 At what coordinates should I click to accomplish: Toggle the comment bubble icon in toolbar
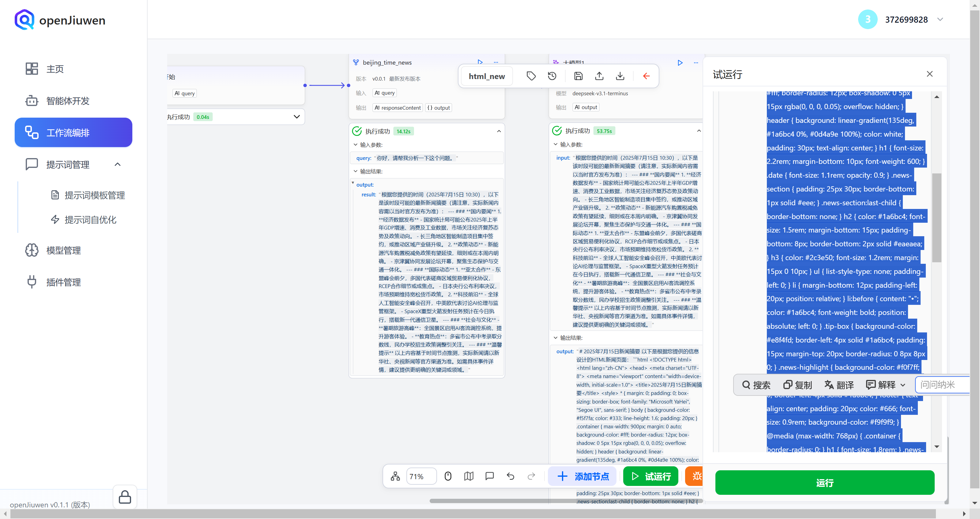tap(490, 476)
